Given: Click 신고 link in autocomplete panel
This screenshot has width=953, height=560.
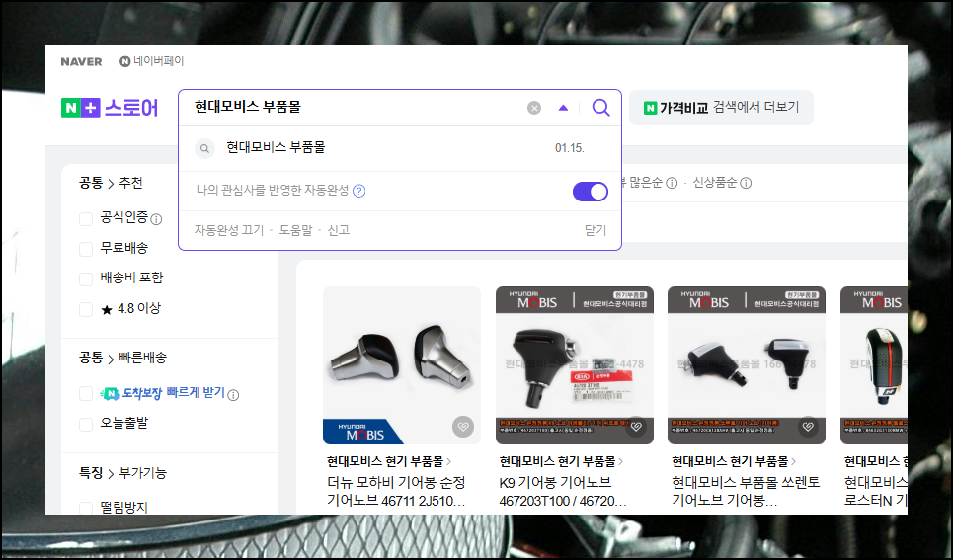Looking at the screenshot, I should (x=339, y=230).
